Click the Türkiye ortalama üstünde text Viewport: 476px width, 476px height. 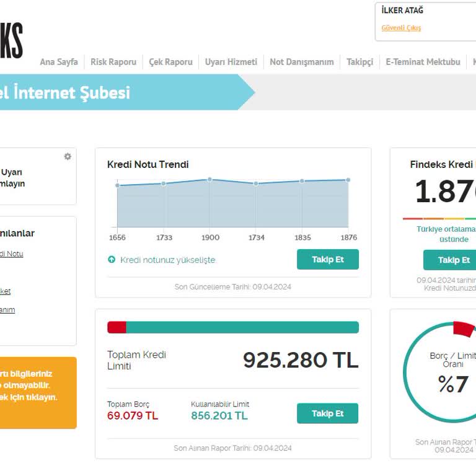tap(447, 234)
